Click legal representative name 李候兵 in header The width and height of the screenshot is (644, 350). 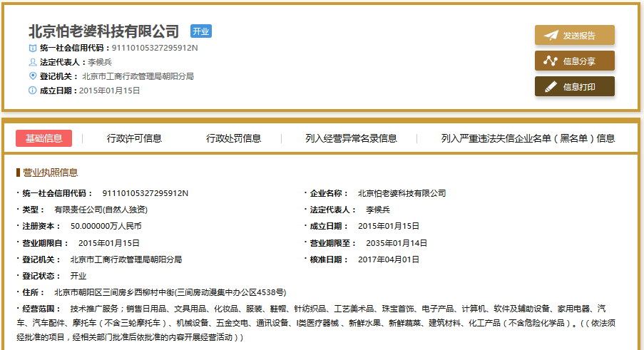pos(100,62)
